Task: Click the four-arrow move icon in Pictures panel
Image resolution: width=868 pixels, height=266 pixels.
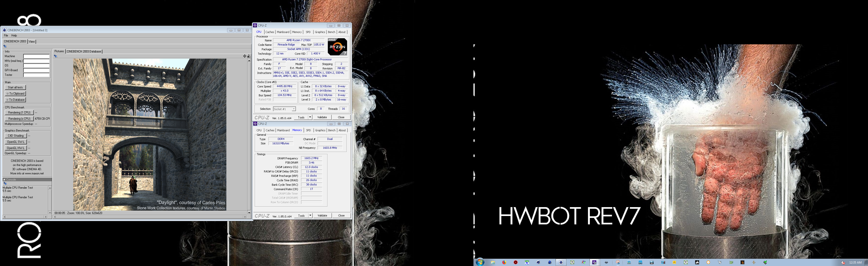Action: [x=245, y=56]
